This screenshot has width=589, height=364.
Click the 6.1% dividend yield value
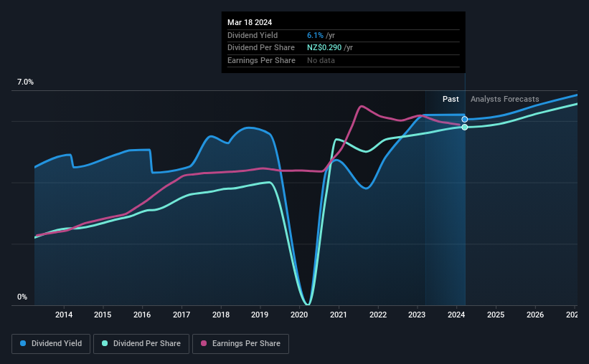click(x=315, y=35)
